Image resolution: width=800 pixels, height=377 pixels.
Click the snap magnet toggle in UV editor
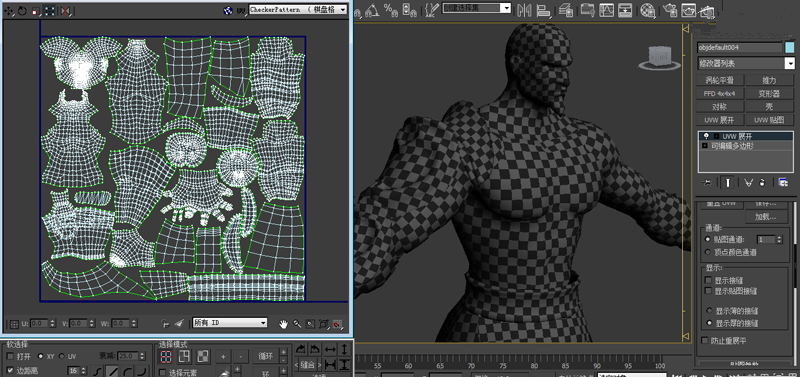pos(337,323)
